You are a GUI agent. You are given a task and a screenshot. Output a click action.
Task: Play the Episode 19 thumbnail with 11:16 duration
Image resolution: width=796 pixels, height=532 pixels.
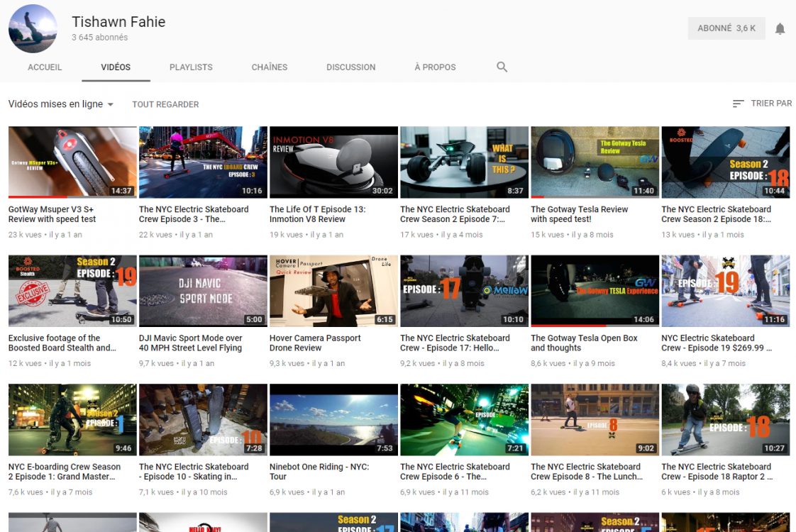[726, 291]
